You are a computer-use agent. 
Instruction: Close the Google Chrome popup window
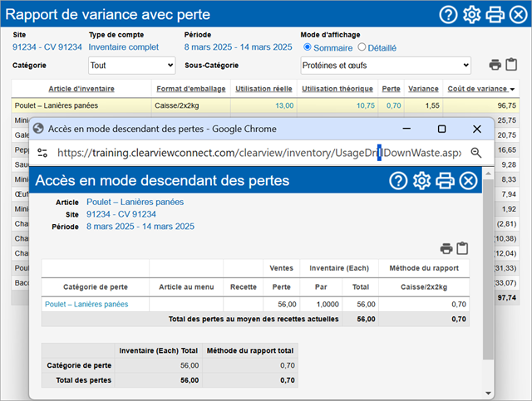(x=477, y=129)
